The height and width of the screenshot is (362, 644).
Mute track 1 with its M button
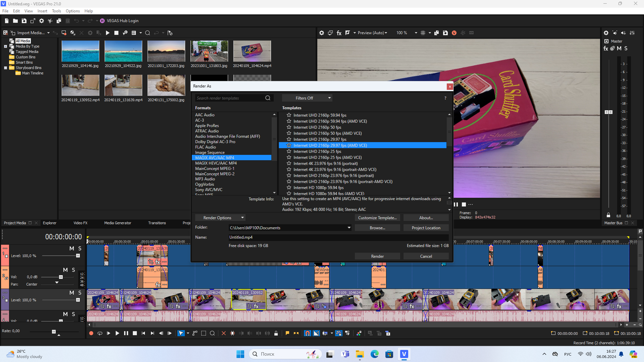click(x=71, y=248)
